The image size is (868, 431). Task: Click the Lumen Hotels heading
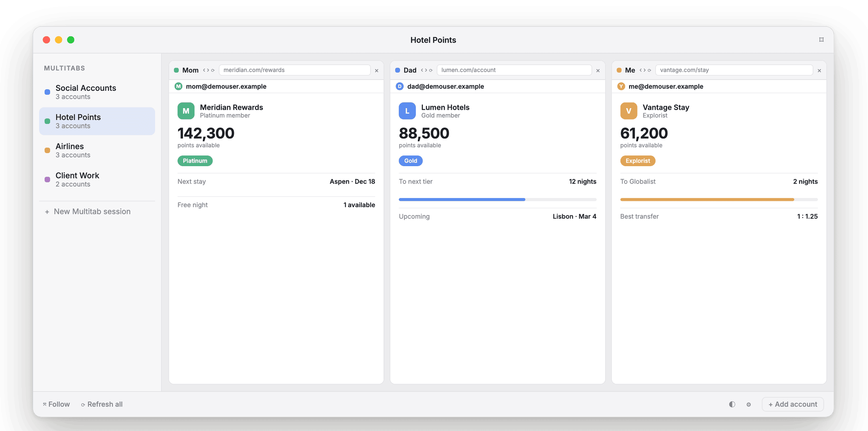(445, 107)
